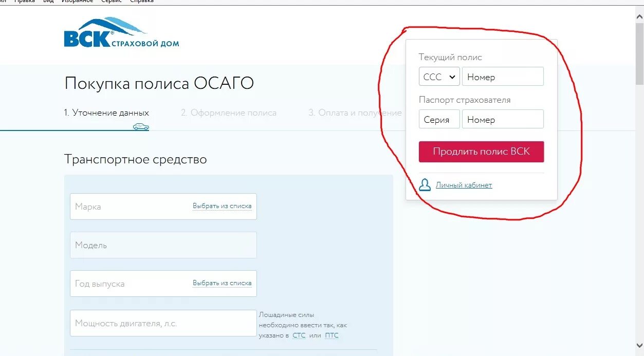
Task: Click the vertical scrollbar thumb
Action: (x=639, y=54)
